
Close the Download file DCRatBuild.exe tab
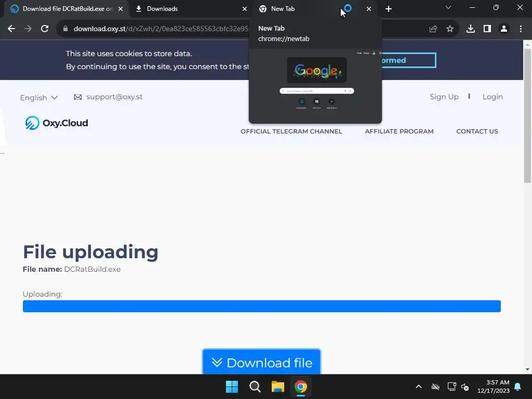click(121, 9)
